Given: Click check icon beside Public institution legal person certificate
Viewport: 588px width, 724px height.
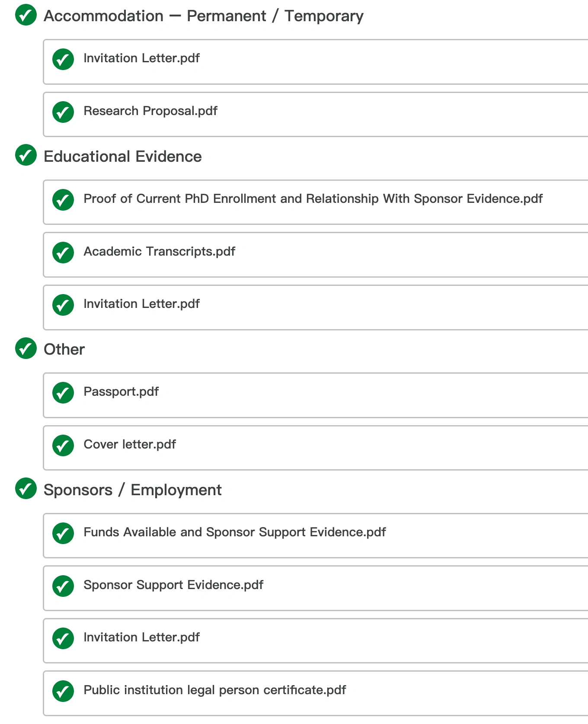Looking at the screenshot, I should point(63,691).
